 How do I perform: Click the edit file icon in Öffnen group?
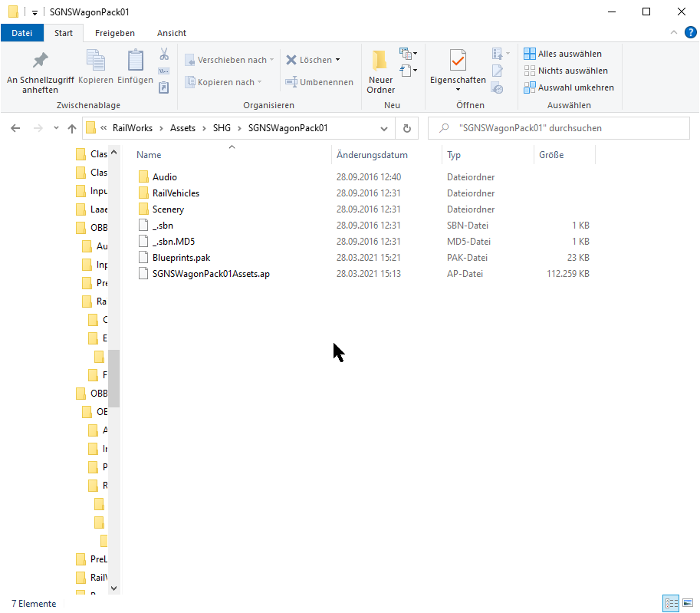498,71
